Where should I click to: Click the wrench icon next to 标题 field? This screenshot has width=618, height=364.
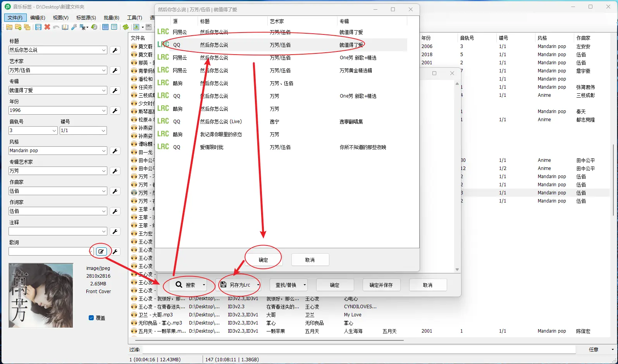[x=115, y=50]
